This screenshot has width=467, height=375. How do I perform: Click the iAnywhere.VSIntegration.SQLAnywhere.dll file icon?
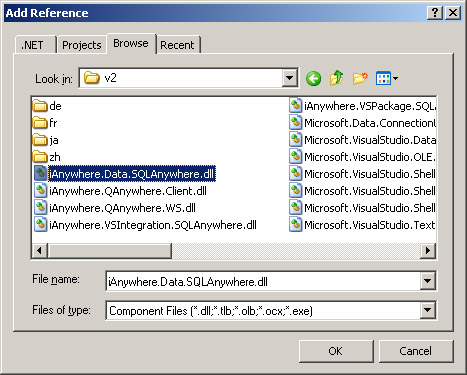pos(41,225)
